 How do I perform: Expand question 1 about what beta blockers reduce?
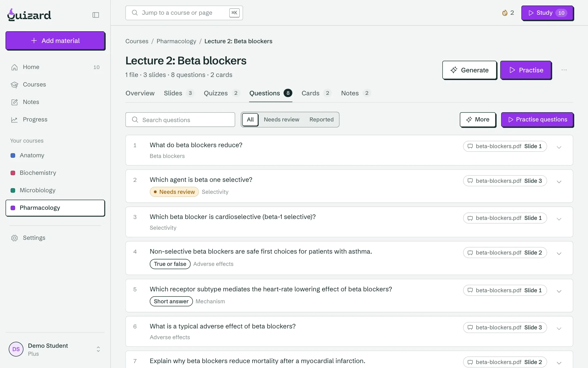[559, 147]
